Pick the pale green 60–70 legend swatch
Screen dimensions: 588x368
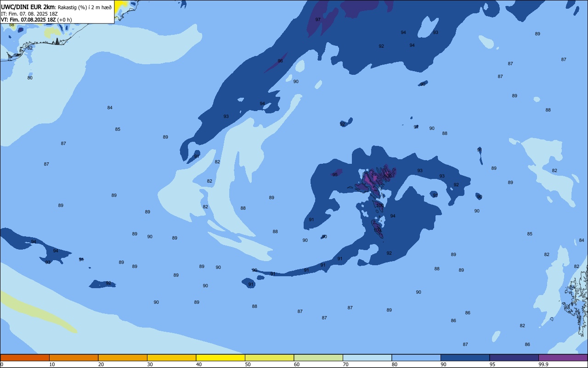[318, 357]
